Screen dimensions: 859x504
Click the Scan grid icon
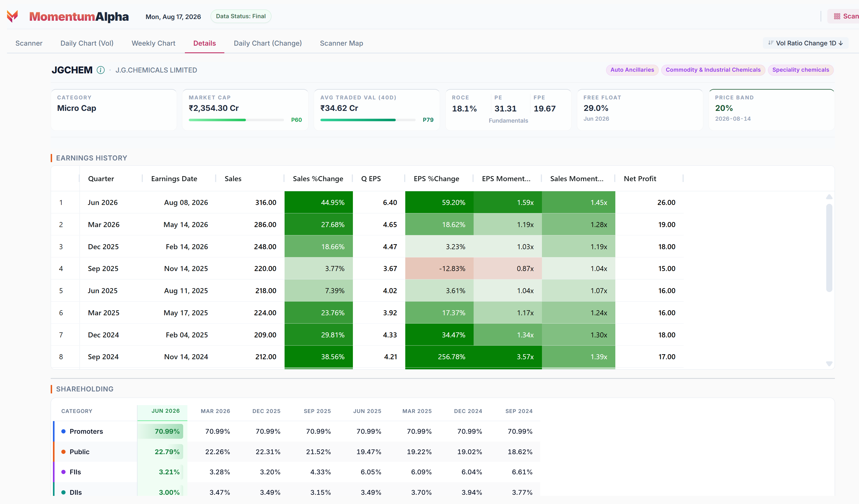[837, 16]
